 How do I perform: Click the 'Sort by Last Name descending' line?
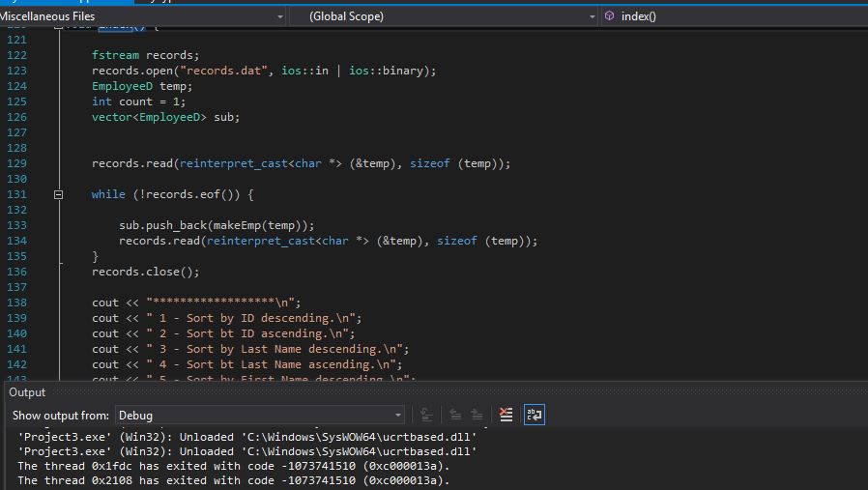pos(251,349)
